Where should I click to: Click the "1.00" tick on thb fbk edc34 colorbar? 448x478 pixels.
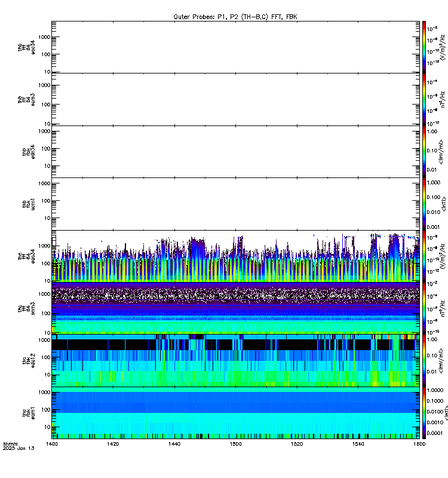[432, 131]
